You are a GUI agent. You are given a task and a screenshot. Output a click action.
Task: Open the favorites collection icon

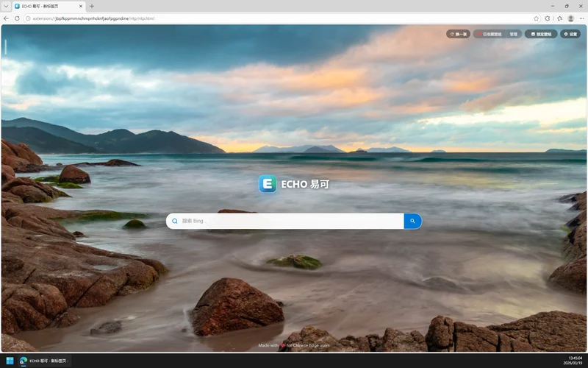[559, 18]
